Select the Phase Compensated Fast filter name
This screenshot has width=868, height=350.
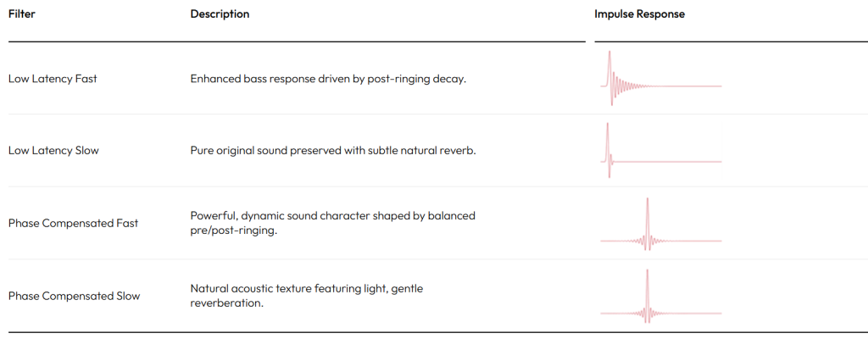[x=73, y=223]
